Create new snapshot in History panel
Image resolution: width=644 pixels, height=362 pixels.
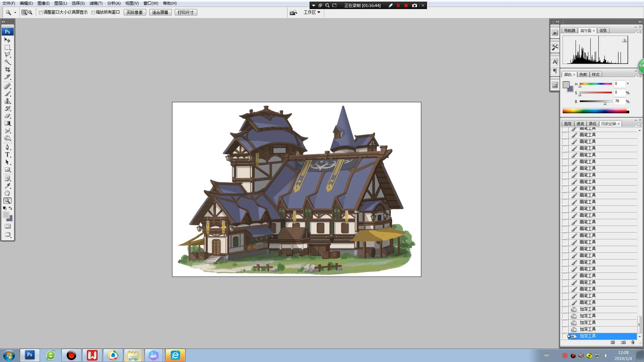click(x=623, y=342)
